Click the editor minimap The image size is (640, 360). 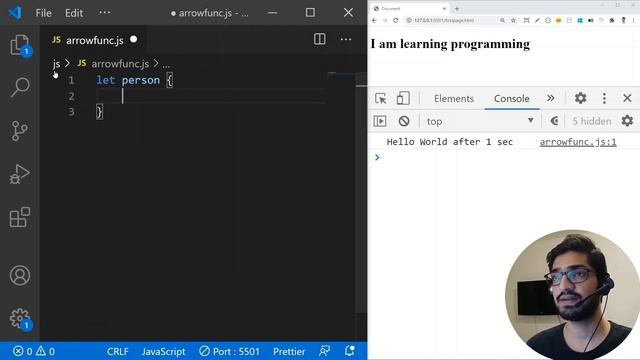pos(341,74)
